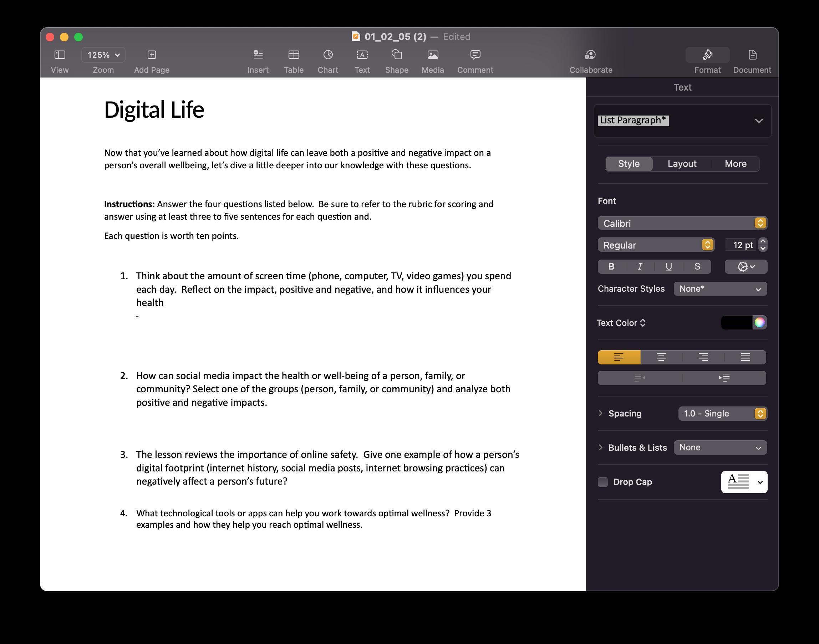Toggle bold text formatting
This screenshot has height=644, width=819.
click(x=612, y=267)
